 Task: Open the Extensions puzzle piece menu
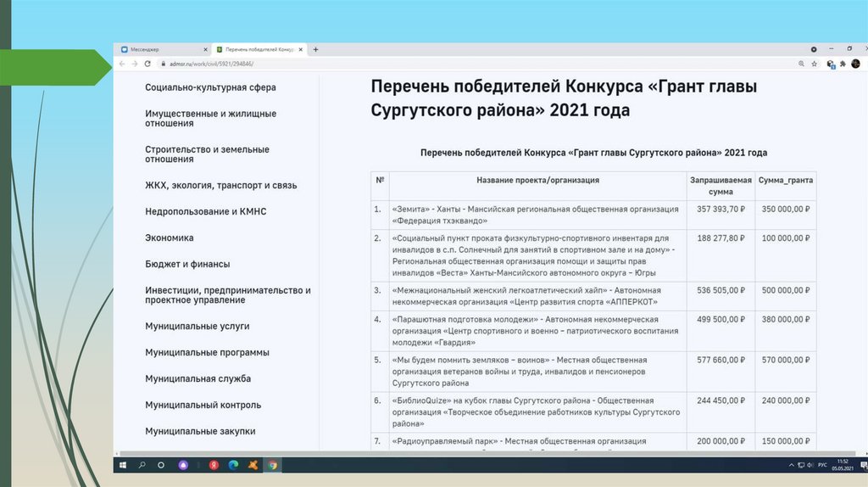click(843, 64)
